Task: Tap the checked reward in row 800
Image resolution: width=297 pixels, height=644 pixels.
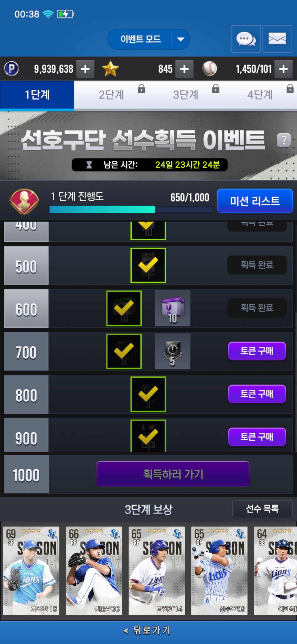Action: click(148, 394)
